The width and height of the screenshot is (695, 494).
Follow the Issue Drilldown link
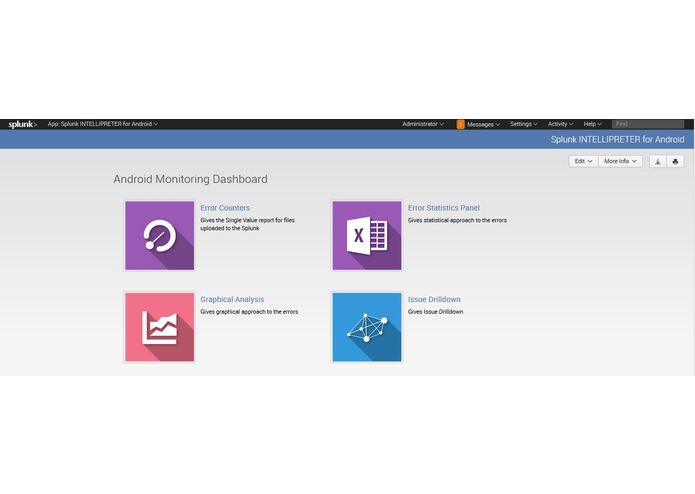[434, 300]
